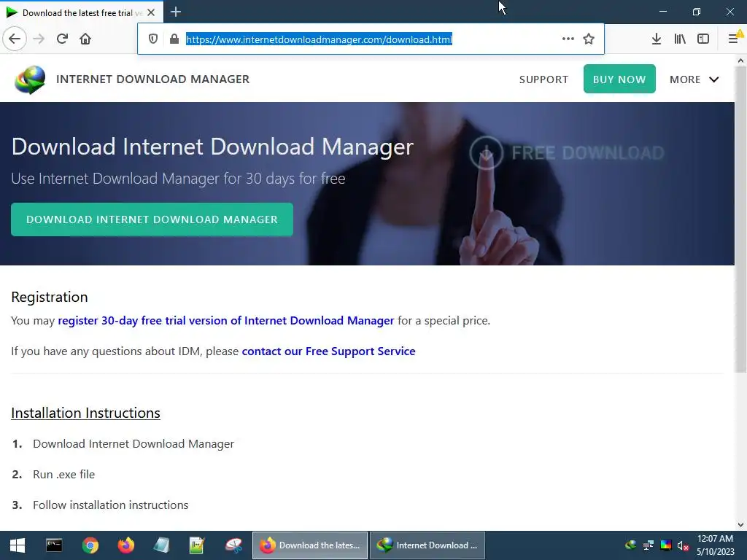Launch Command Prompt from taskbar
Screen dimensions: 747x560
coord(54,545)
